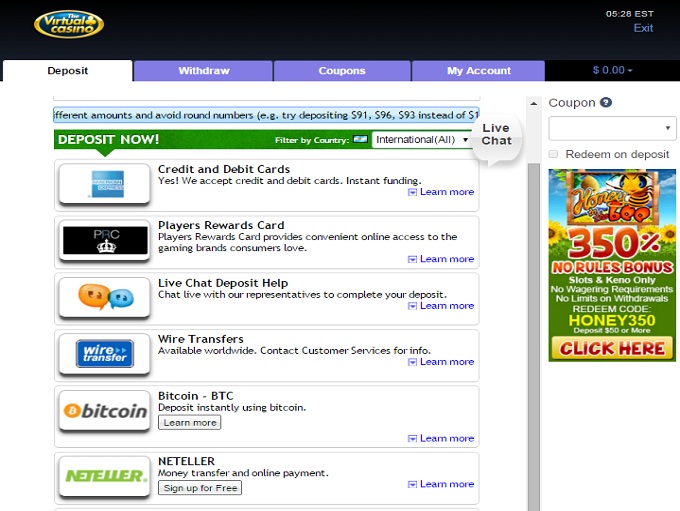Select the Wire Transfer logo icon
This screenshot has width=680, height=511.
coord(104,354)
